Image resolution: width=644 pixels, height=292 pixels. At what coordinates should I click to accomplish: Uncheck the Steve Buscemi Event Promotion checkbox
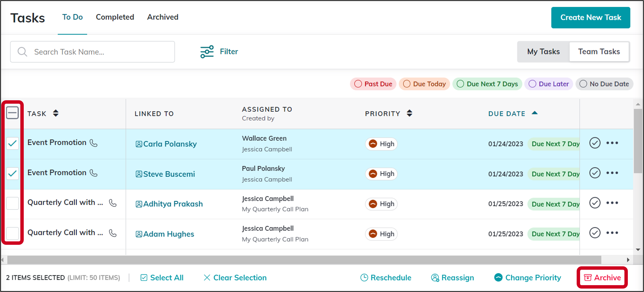(x=12, y=173)
